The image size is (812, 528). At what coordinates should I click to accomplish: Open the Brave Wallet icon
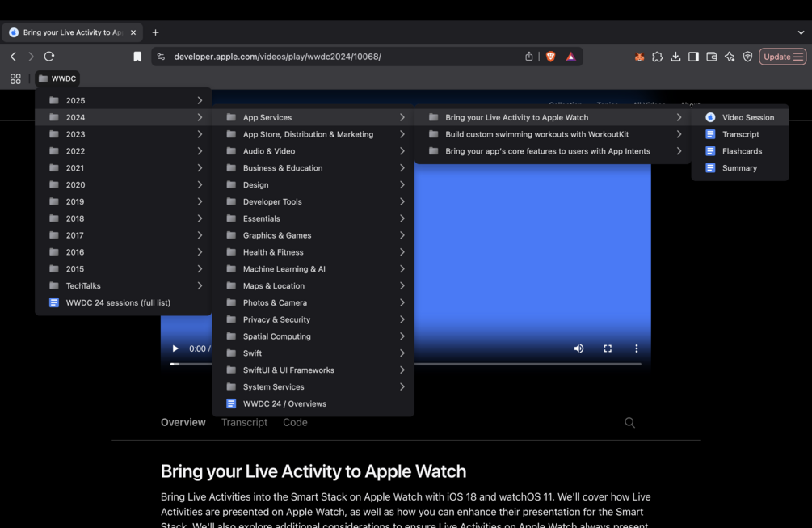pyautogui.click(x=712, y=57)
